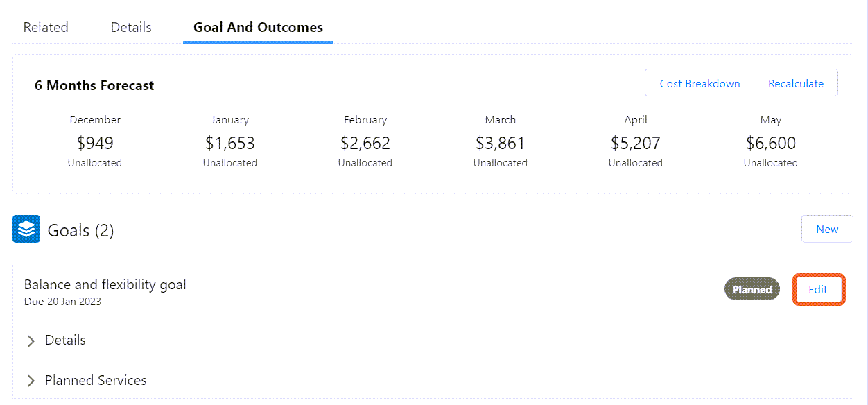The height and width of the screenshot is (405, 868).
Task: Select the January $1,653 forecast amount
Action: tap(230, 144)
